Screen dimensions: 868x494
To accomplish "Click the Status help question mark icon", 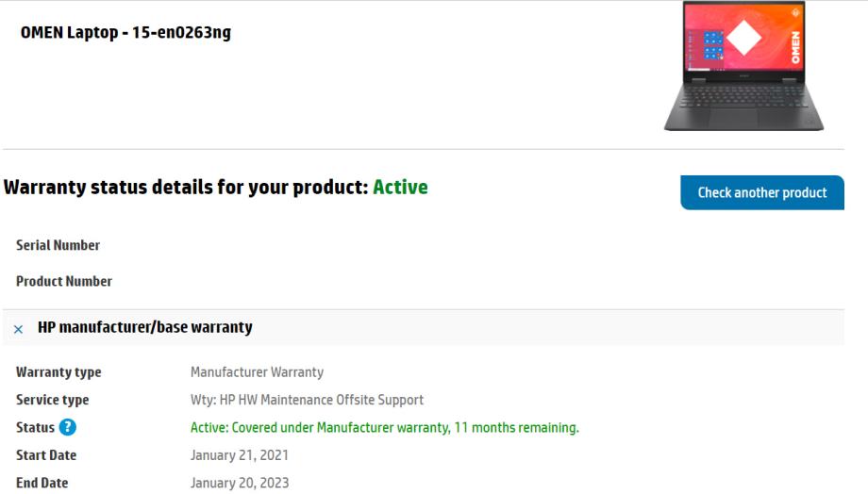I will (x=67, y=427).
